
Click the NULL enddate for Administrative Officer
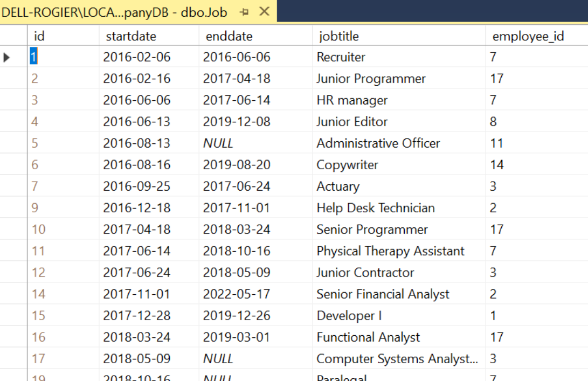[x=218, y=143]
